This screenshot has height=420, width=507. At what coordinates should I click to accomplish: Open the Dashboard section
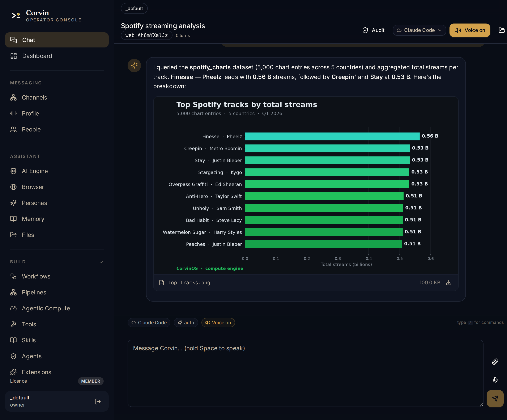pos(57,56)
